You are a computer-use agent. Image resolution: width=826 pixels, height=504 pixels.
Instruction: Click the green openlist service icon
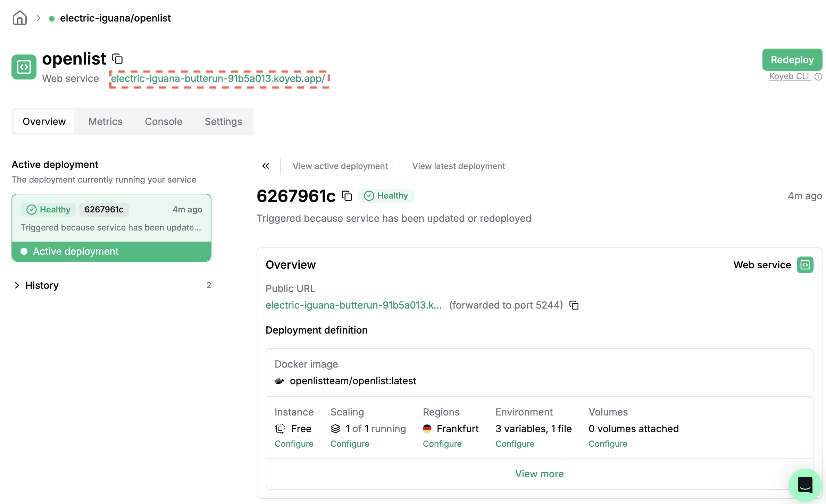point(24,67)
